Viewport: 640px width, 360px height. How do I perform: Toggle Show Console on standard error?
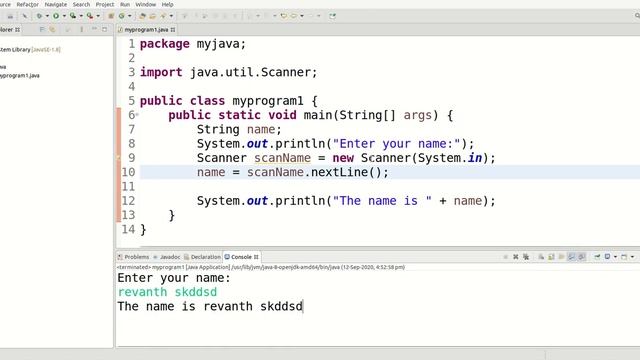click(x=582, y=257)
